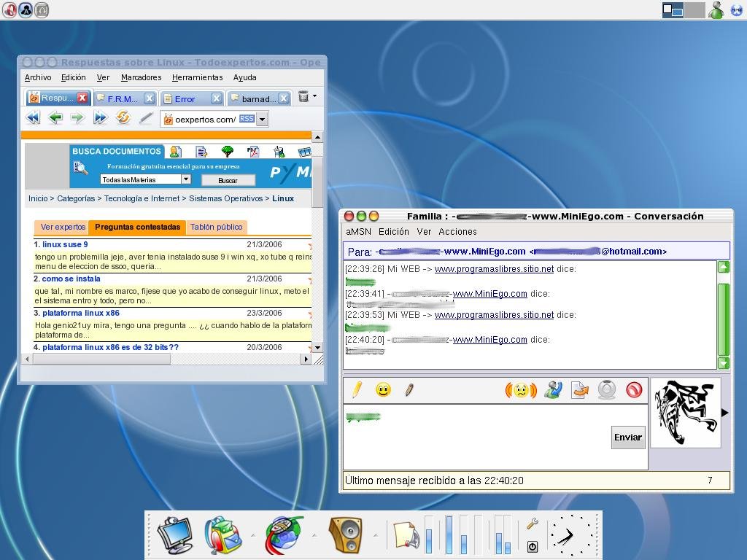Click the green tree icon in the banner
The width and height of the screenshot is (747, 560).
[228, 152]
